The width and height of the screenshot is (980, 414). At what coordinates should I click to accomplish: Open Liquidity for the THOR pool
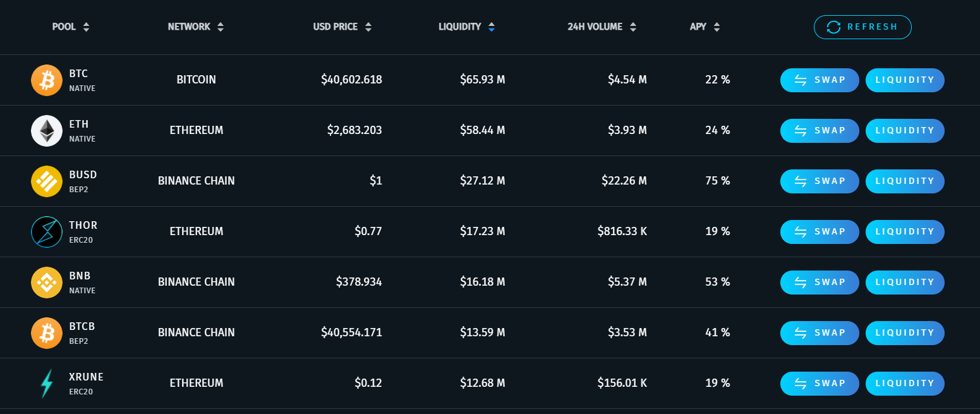pos(905,232)
